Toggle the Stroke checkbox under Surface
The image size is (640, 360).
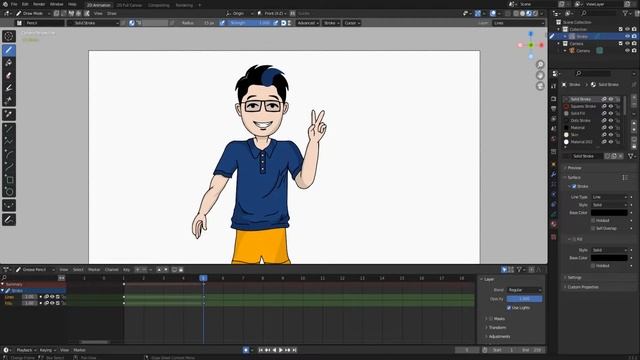click(x=574, y=186)
